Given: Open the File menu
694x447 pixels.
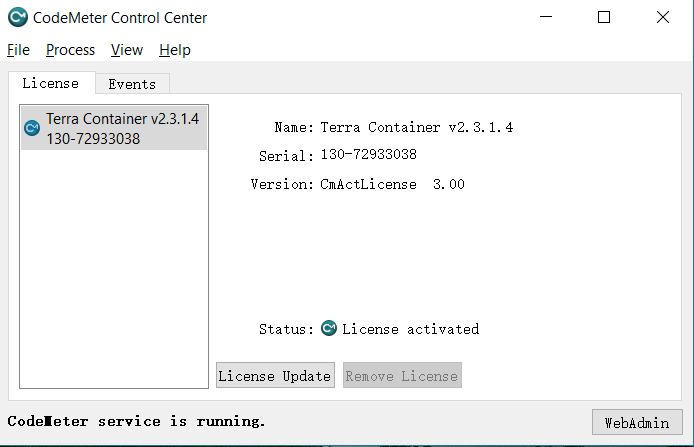Looking at the screenshot, I should pos(18,50).
